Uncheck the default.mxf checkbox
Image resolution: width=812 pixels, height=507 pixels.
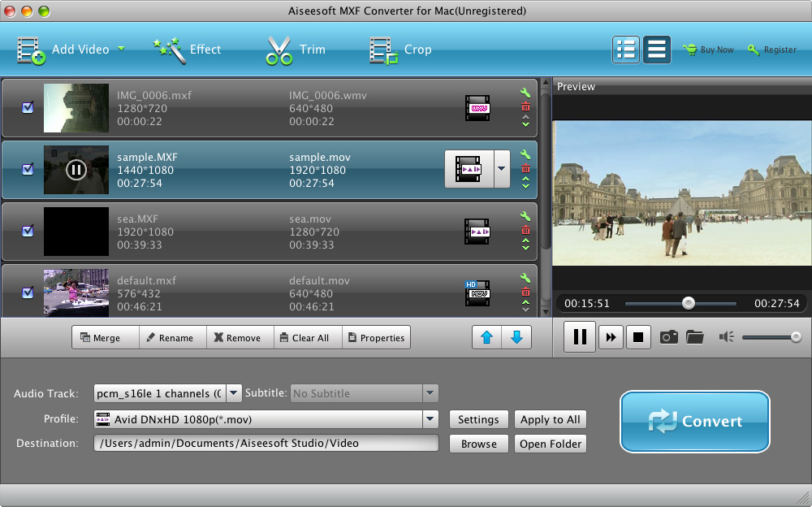pyautogui.click(x=28, y=292)
